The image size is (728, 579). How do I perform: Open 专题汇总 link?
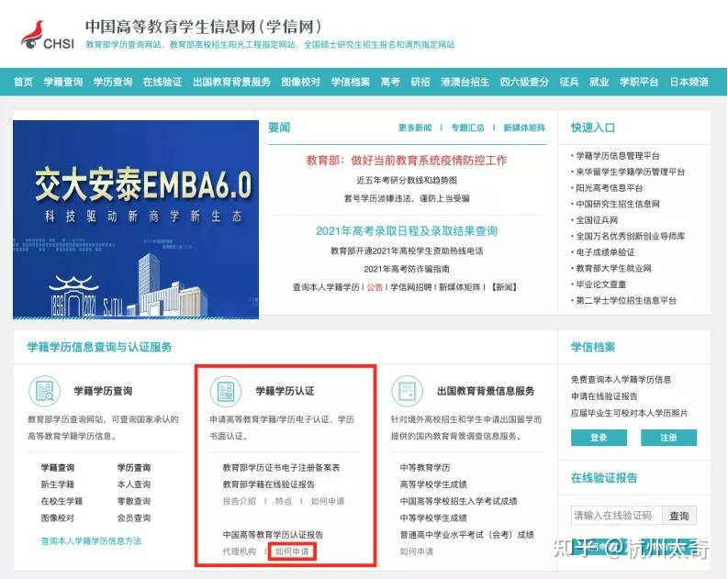467,128
